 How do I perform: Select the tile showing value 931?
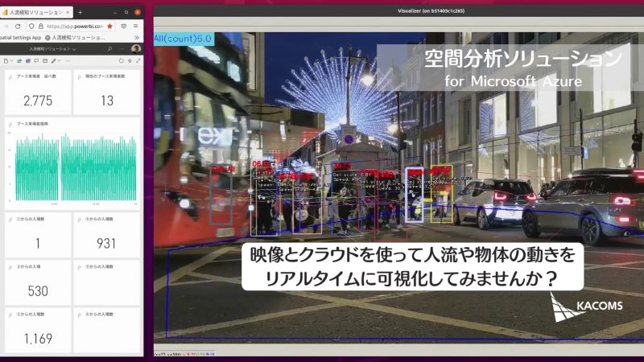[x=107, y=235]
